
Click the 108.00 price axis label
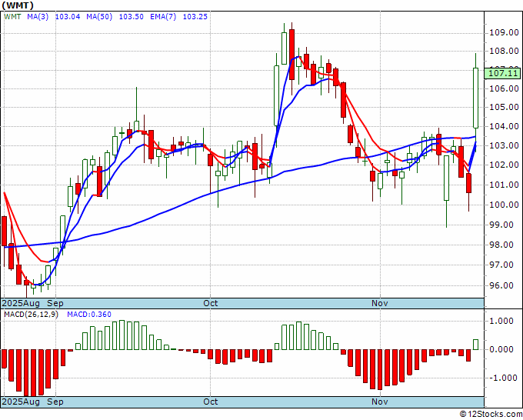click(x=504, y=52)
